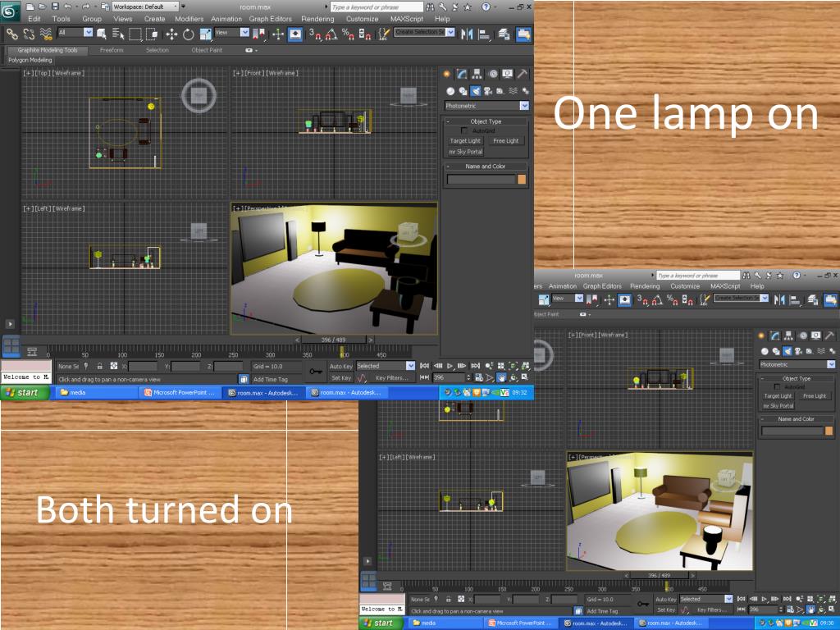840x630 pixels.
Task: Click Play Animation button in upper window
Action: pos(450,366)
